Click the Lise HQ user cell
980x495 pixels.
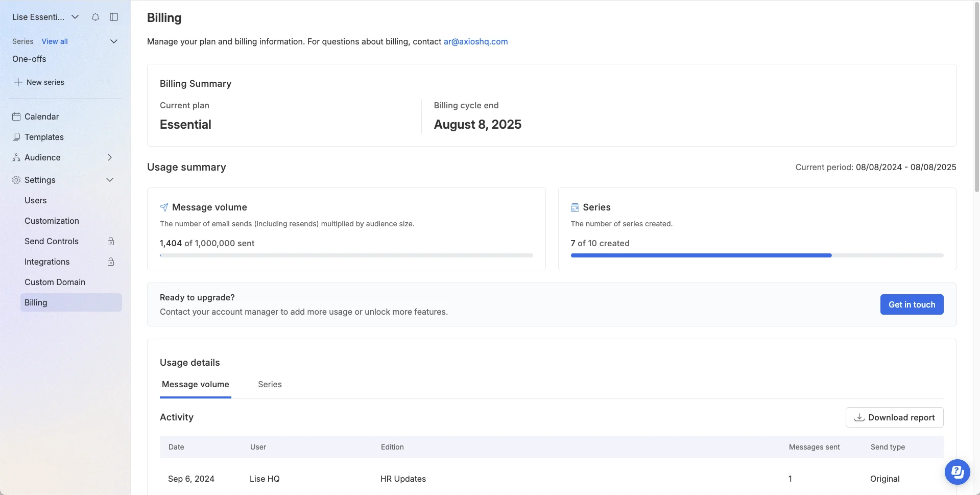tap(265, 479)
